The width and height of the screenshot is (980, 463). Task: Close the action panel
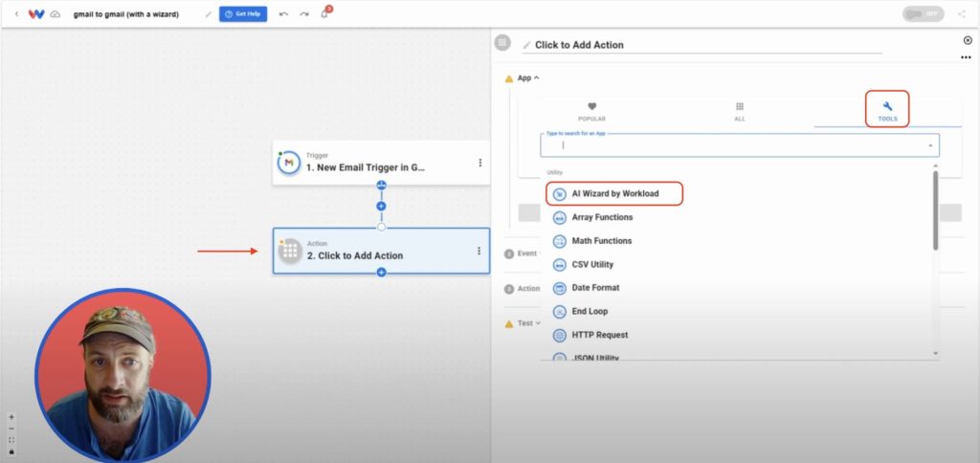coord(968,40)
